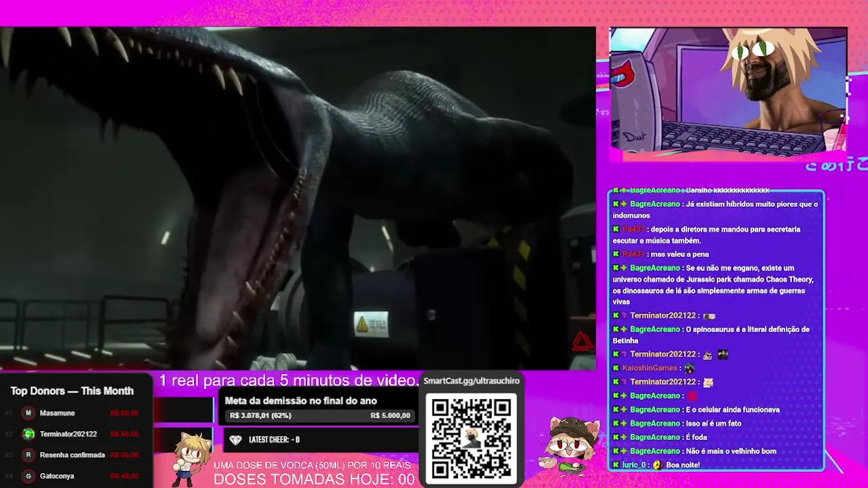Click "1 real para cada 5 minutos de video."

click(x=290, y=380)
